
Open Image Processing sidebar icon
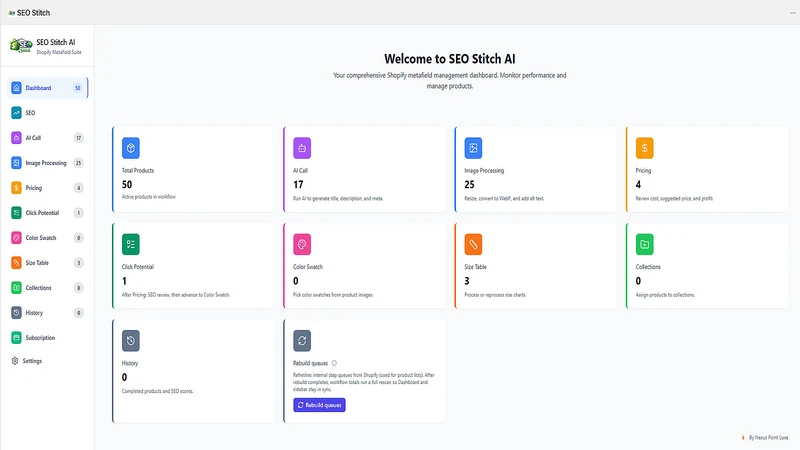16,163
